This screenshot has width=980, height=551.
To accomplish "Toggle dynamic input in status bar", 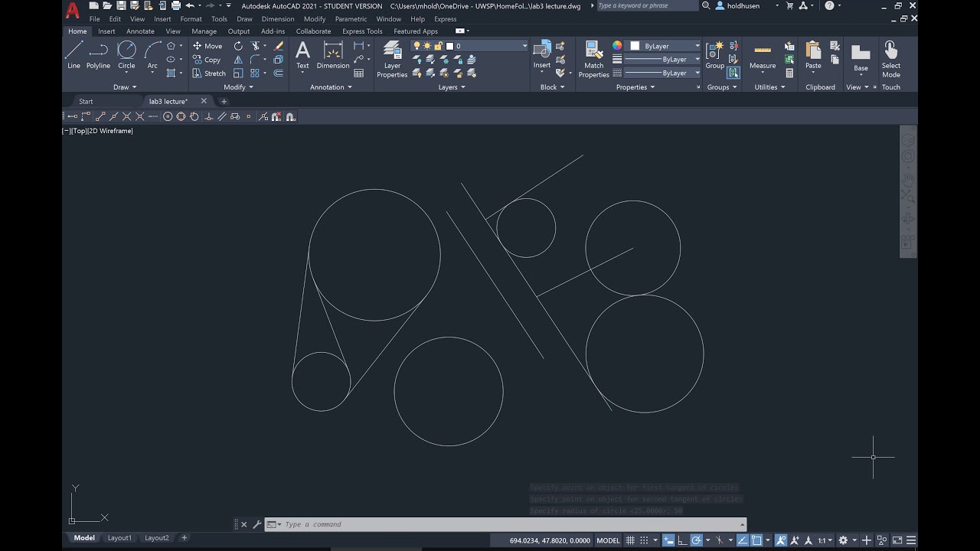I will coord(668,540).
